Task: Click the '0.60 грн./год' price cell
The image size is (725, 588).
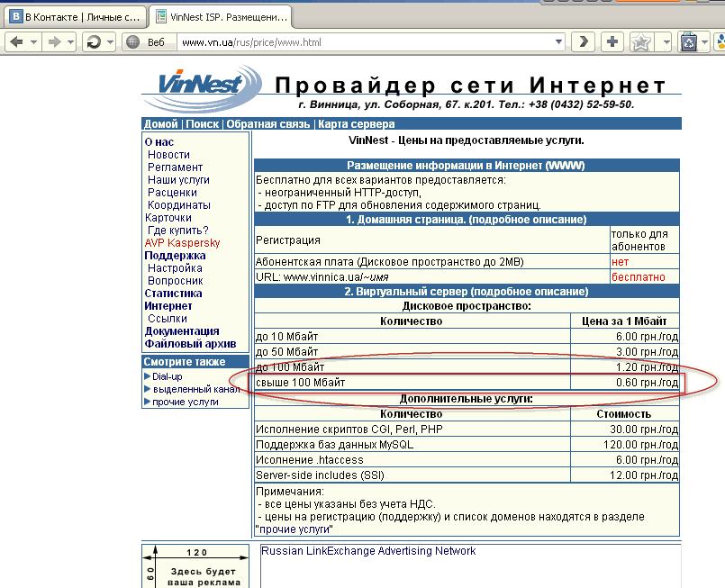Action: (x=625, y=383)
